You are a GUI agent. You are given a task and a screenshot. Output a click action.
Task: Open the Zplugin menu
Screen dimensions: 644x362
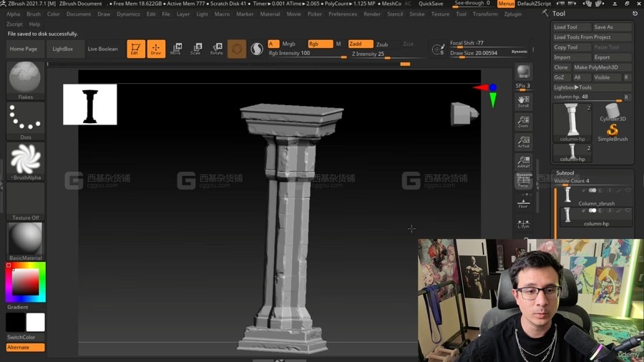(512, 14)
